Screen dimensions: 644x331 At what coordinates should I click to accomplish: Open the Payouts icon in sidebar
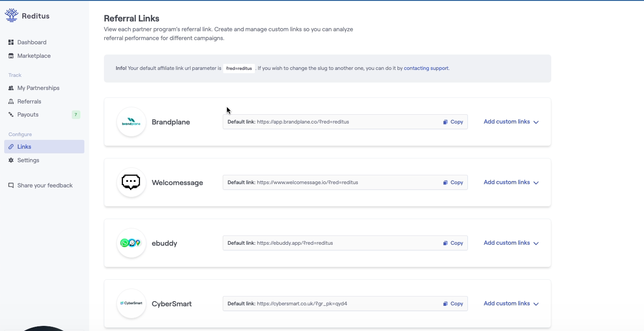coord(11,114)
